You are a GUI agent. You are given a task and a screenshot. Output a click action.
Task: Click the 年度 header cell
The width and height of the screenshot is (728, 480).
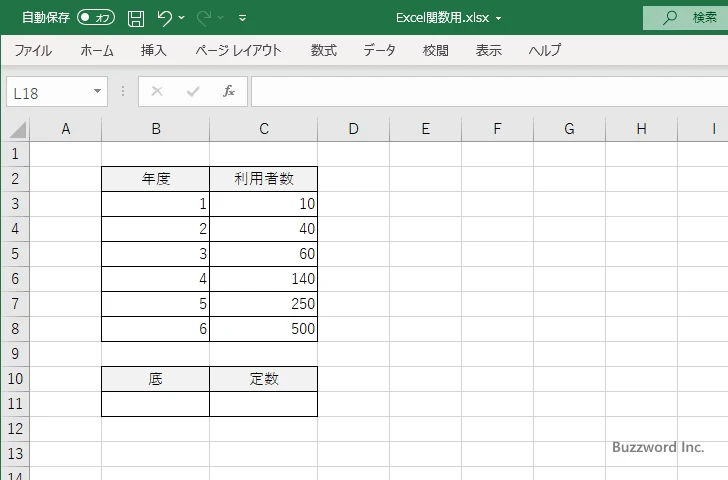156,179
